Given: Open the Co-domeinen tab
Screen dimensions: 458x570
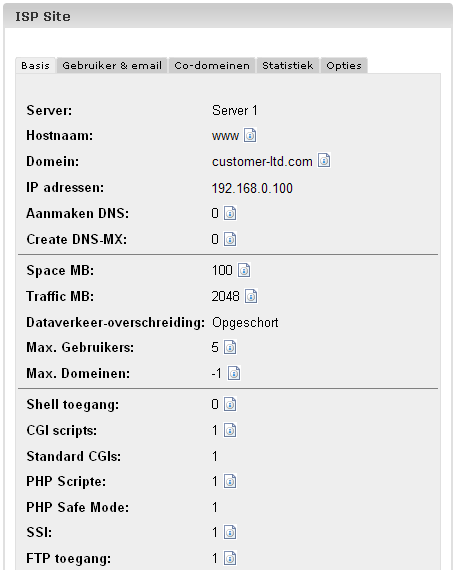Looking at the screenshot, I should 212,65.
